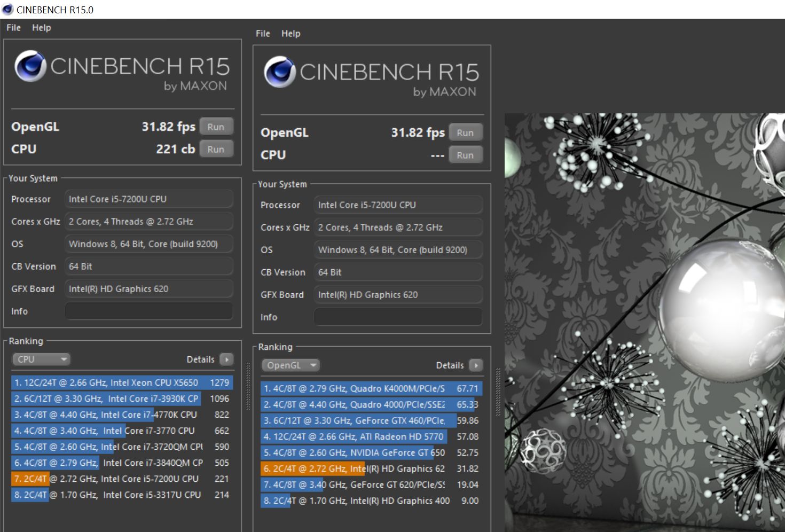Select Quadro K4000M OpenGL ranking entry

point(371,388)
